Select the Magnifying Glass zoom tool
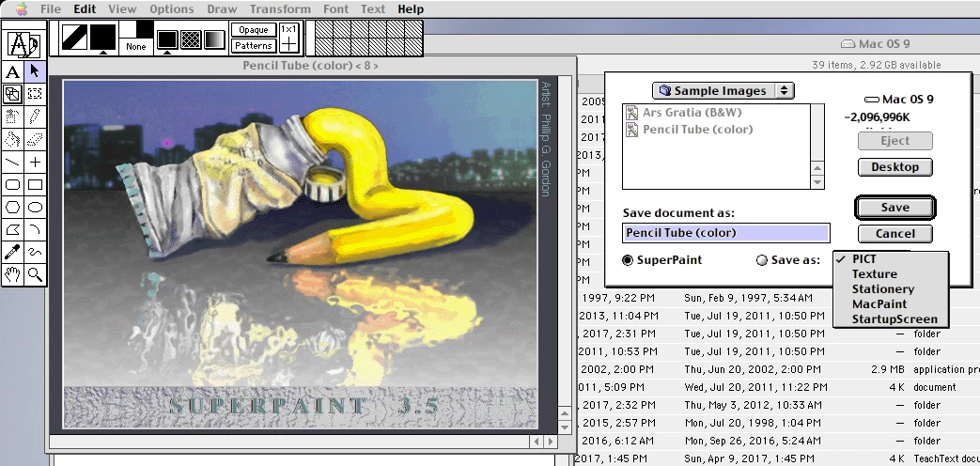 coord(35,274)
